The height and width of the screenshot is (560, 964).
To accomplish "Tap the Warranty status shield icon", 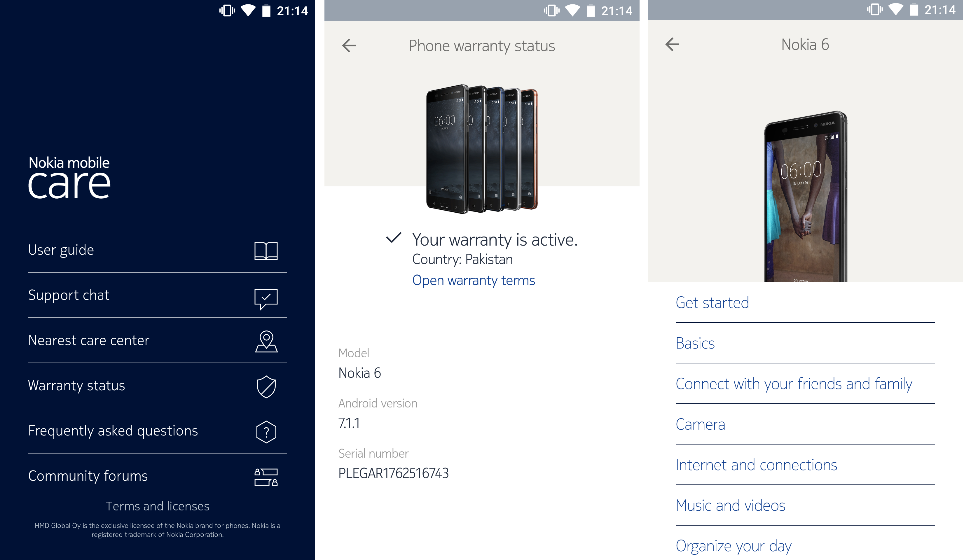I will [x=266, y=387].
